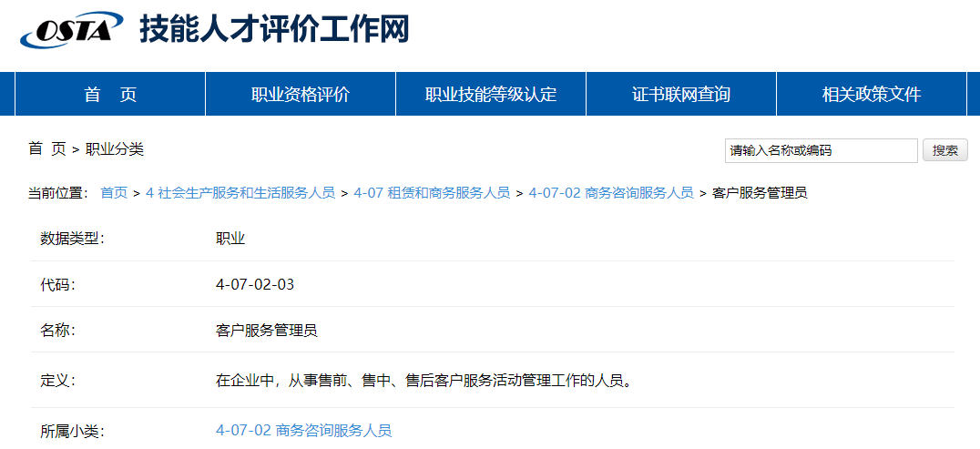
Task: Click the 名称 value 客户服务管理员
Action: tap(266, 331)
